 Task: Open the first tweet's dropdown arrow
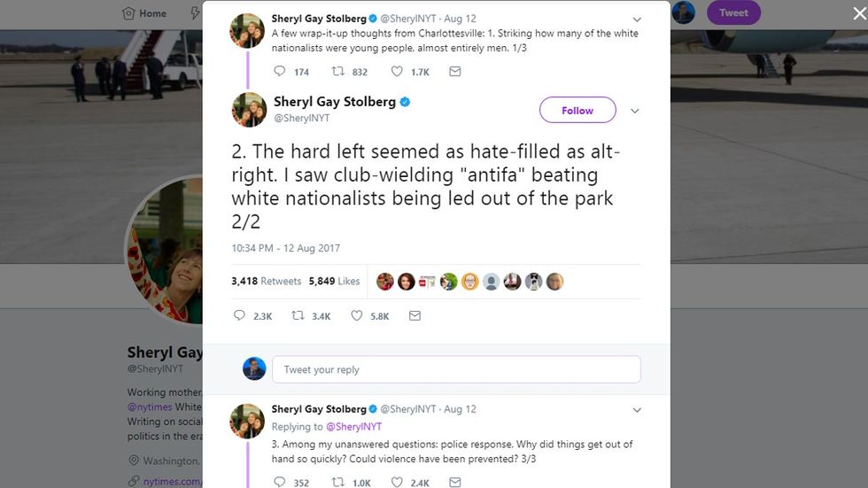(x=637, y=19)
